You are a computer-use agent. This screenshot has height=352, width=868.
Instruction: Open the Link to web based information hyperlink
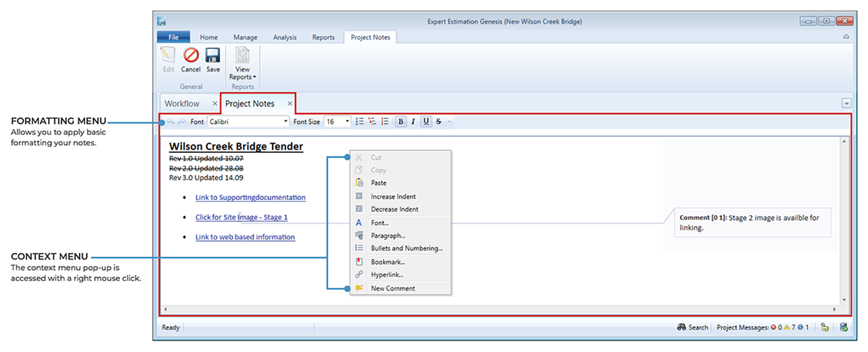coord(245,237)
